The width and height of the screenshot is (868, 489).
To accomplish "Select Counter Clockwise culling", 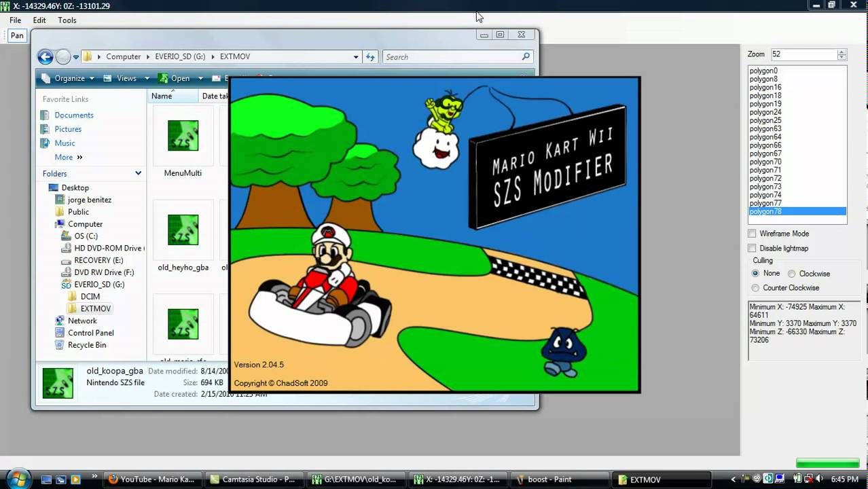I will pos(755,288).
